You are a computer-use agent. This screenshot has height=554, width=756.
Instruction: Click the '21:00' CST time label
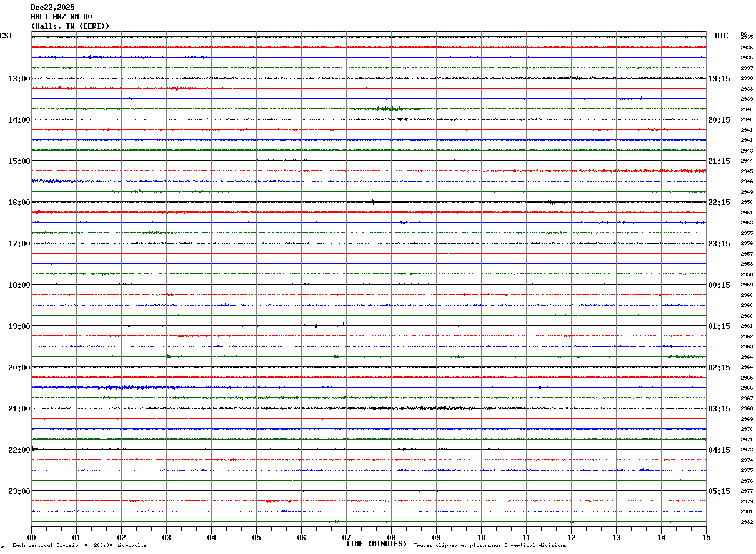tap(19, 409)
